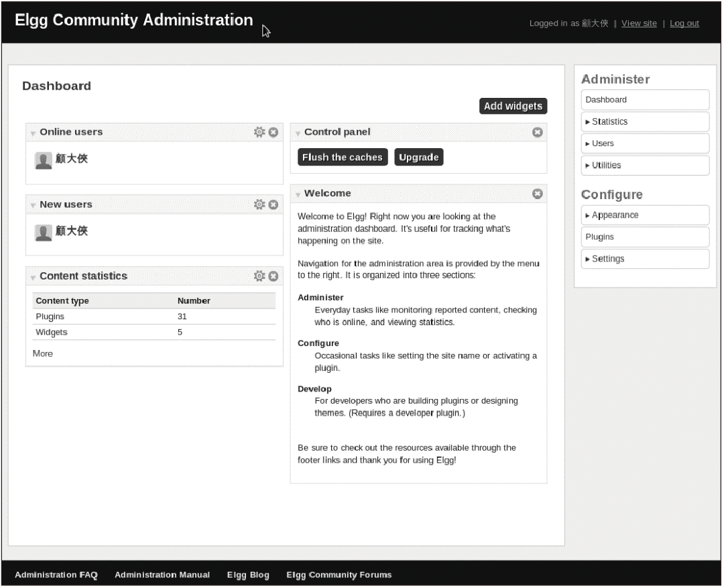The image size is (724, 588).
Task: Remove the New users widget
Action: point(274,204)
